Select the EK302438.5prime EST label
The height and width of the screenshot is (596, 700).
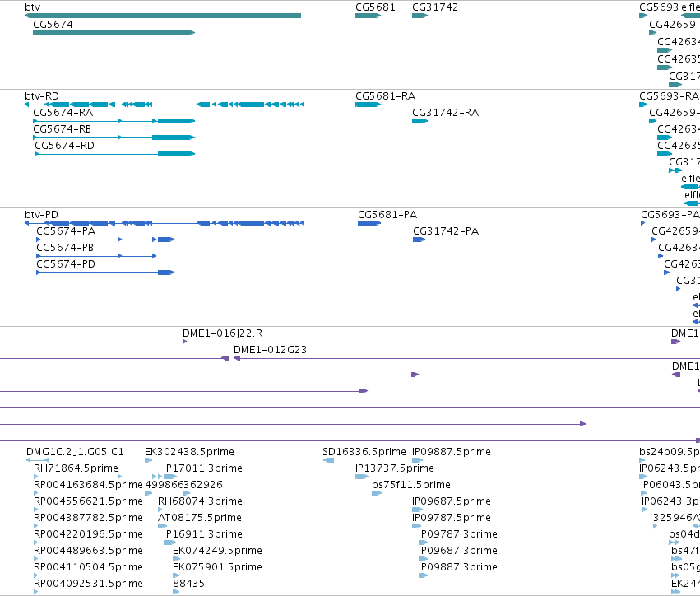point(189,452)
